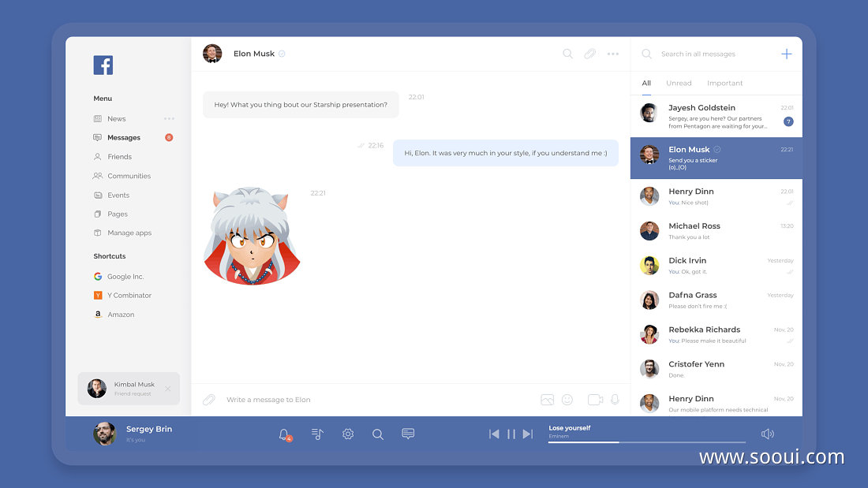Open attachments paperclip in chat header
Screen dimensions: 868x488
click(590, 54)
